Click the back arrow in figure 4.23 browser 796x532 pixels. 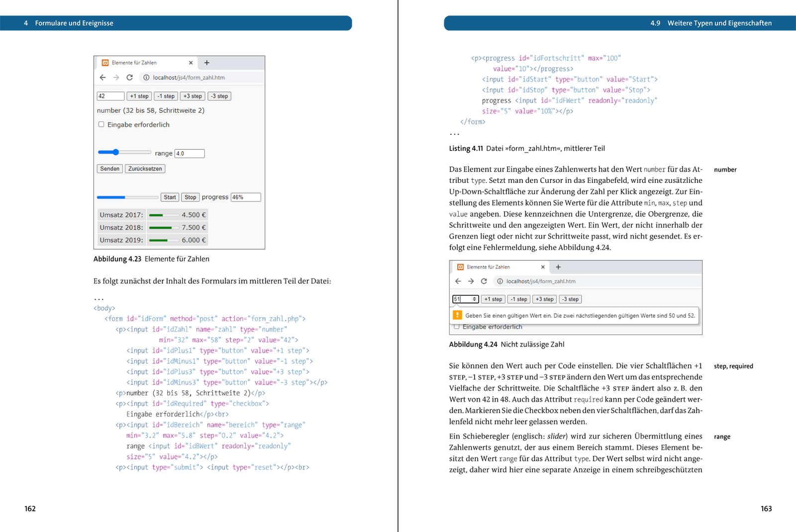[102, 78]
